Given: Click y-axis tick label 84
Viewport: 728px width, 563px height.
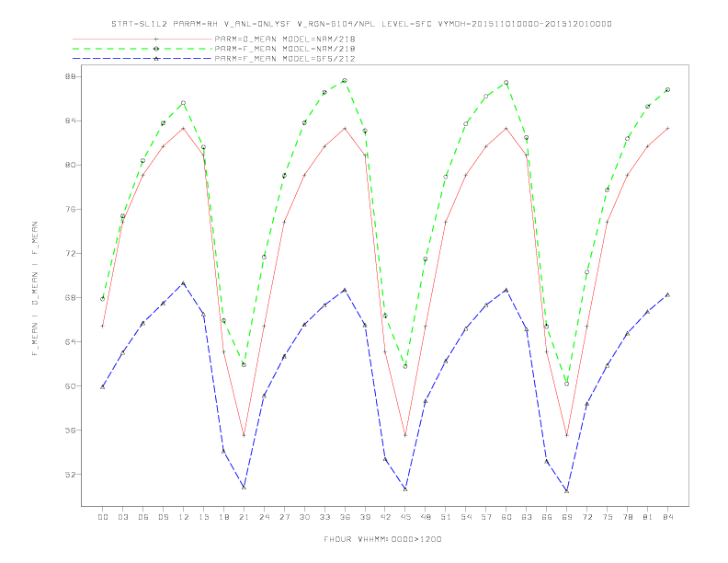Looking at the screenshot, I should pos(70,121).
